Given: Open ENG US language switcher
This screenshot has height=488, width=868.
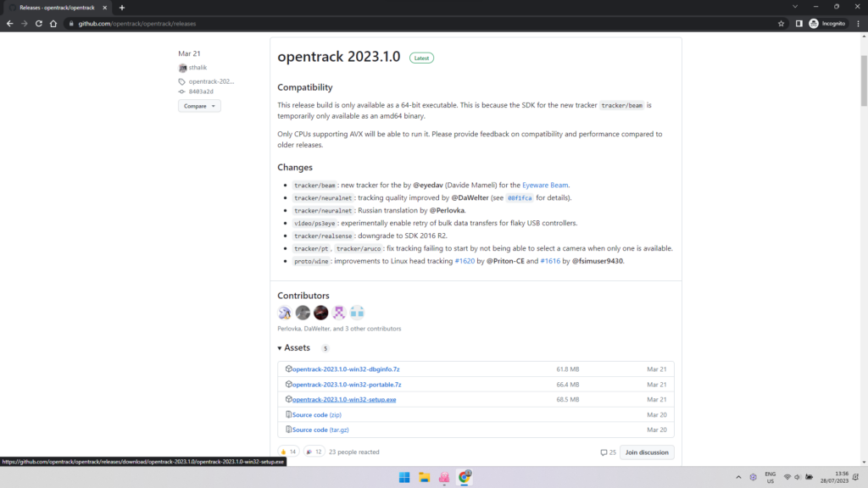Looking at the screenshot, I should point(770,478).
